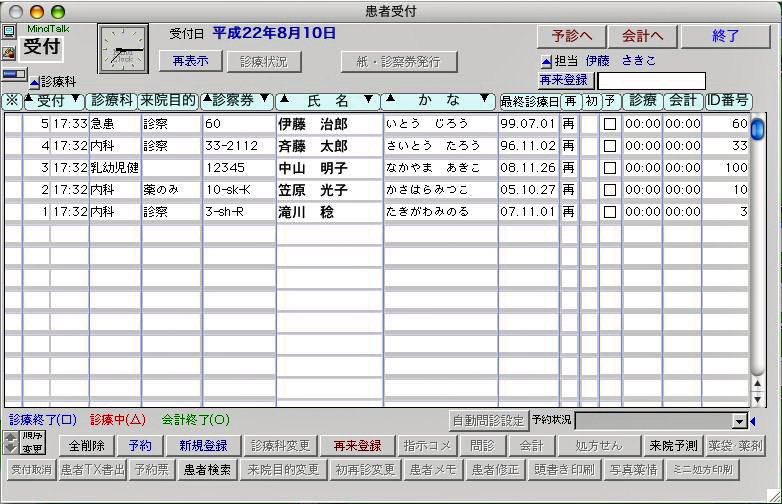Screen dimensions: 782x504
Task: Click 患者修正 button
Action: [x=495, y=470]
